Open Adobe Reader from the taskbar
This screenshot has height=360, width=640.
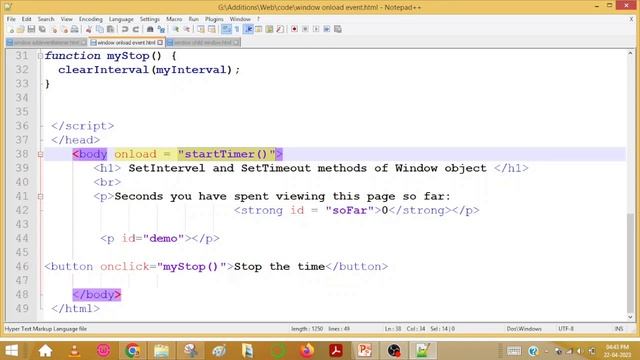tap(336, 351)
